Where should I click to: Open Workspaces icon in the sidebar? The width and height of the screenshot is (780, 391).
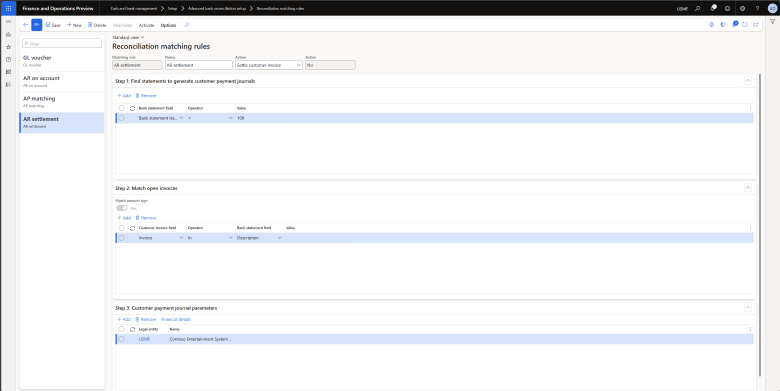[8, 72]
